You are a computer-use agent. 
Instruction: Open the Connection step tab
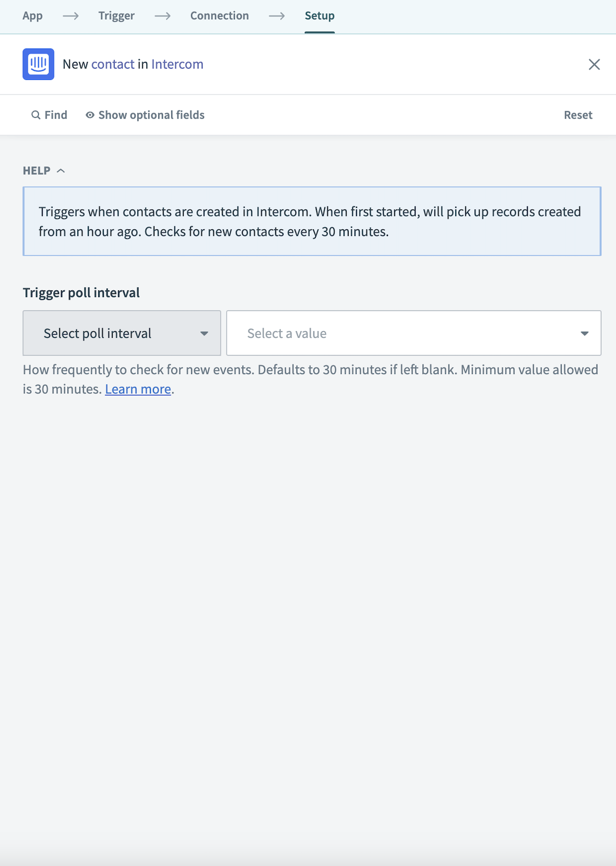(x=219, y=16)
